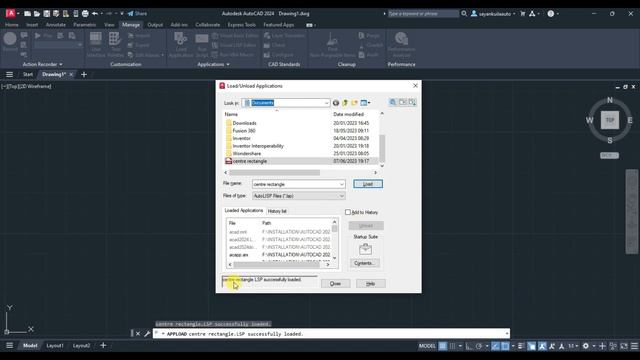Viewport: 640px width, 360px height.
Task: Click the Date modified column header
Action: pos(348,114)
